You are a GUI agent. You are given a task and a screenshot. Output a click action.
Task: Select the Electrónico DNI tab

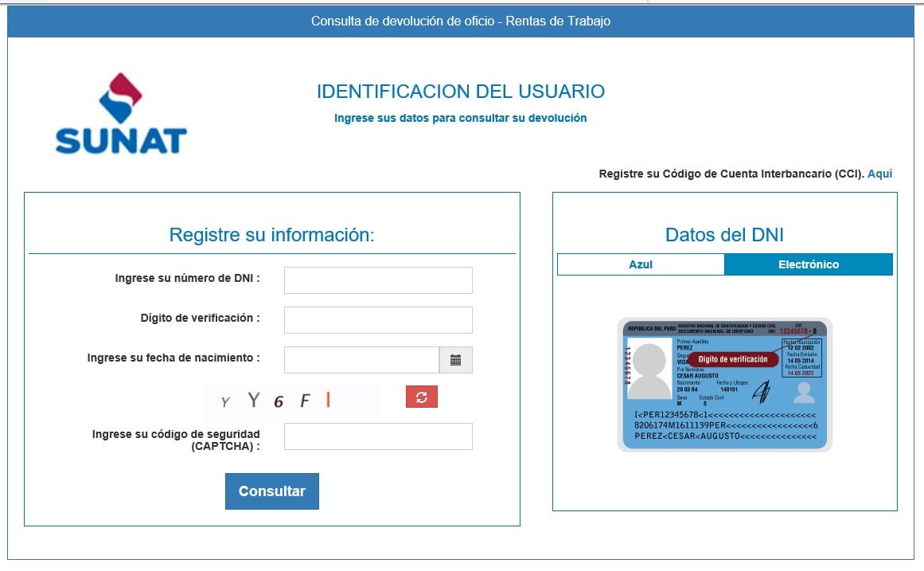(808, 264)
